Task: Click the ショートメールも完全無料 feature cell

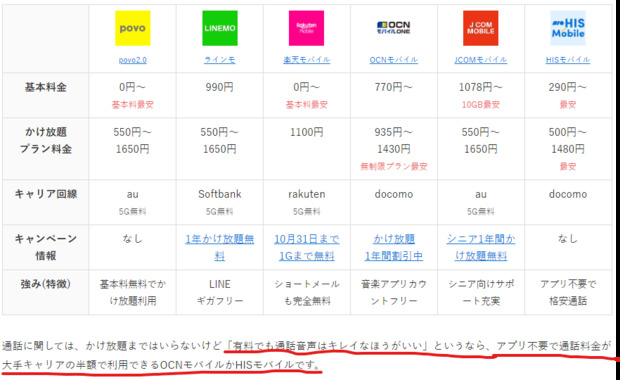Action: coord(307,293)
